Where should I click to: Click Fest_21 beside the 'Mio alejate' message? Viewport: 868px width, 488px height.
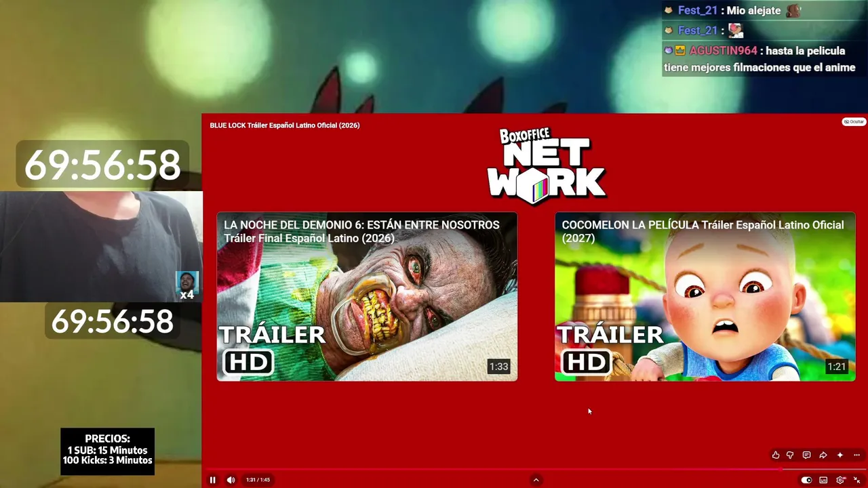point(698,11)
